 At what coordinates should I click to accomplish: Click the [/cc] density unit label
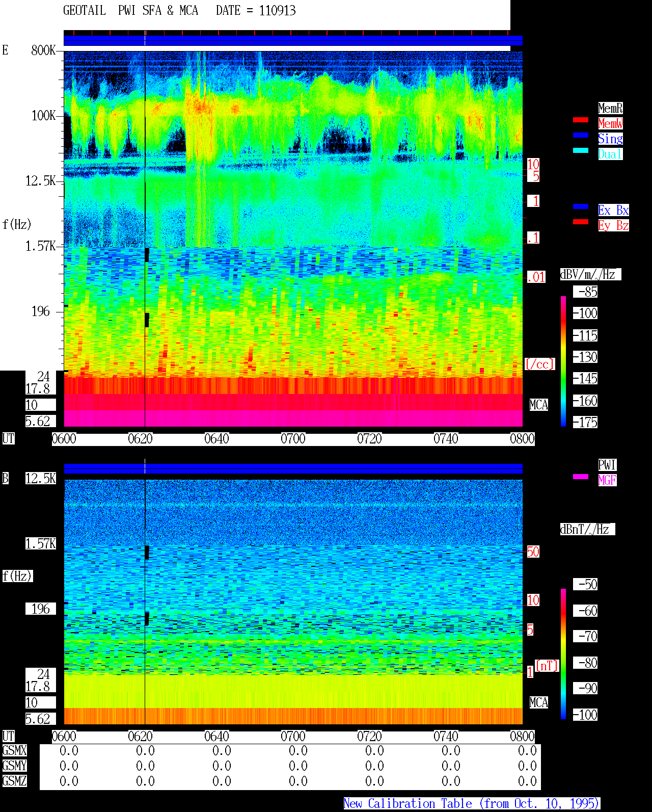tap(539, 364)
